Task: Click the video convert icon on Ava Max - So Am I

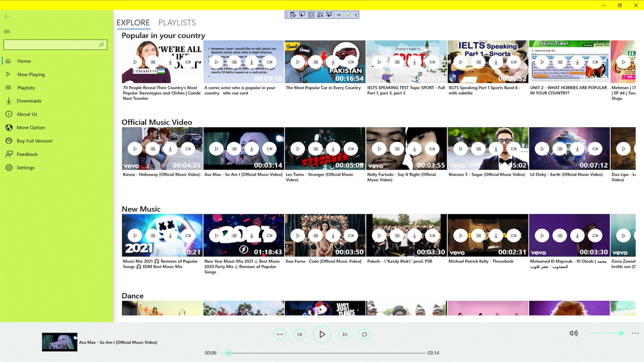Action: tap(269, 148)
